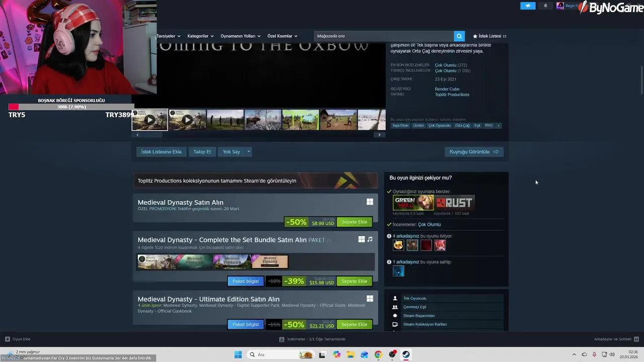Open Arkadaşlar ve Sohbet panel

pos(616,339)
